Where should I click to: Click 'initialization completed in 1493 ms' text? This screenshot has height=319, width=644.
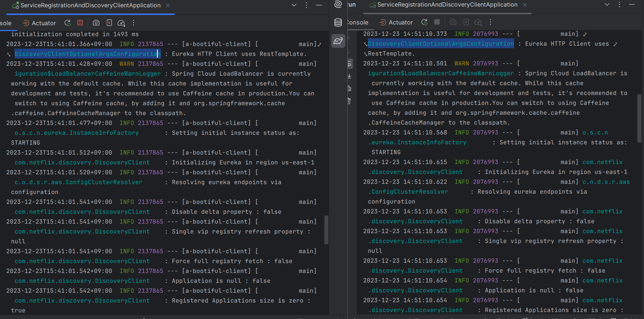pos(75,34)
